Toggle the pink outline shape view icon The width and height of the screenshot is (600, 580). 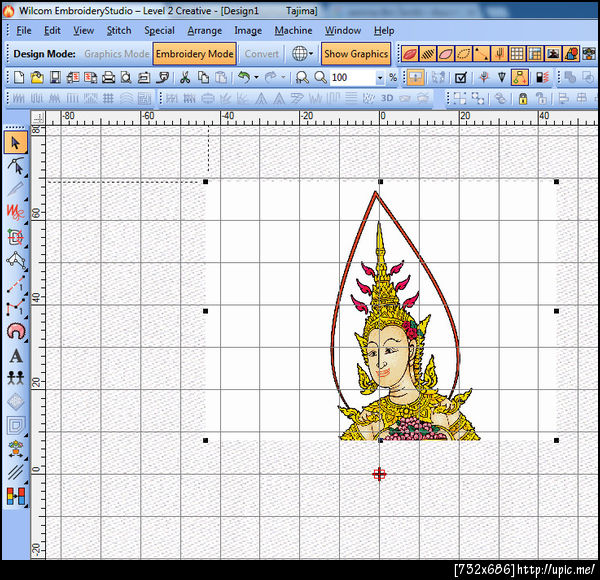[445, 54]
